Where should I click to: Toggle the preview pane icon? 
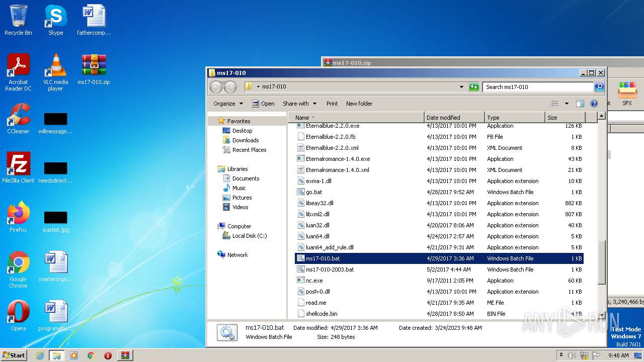580,104
